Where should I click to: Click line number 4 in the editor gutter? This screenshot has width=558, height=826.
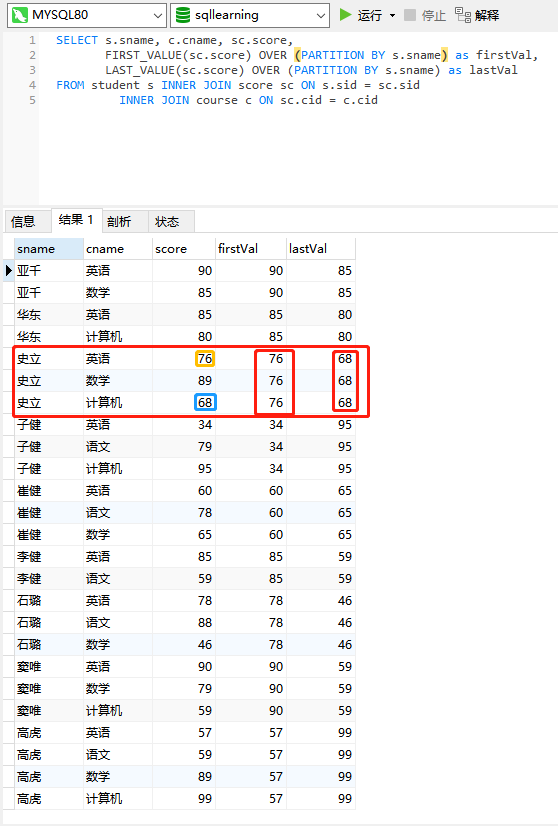coord(33,85)
